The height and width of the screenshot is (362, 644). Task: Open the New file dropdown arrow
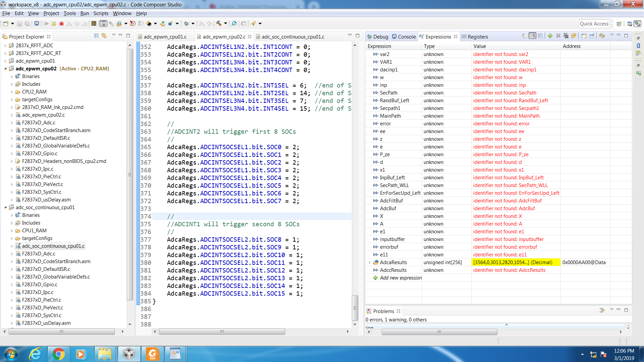tap(13, 23)
